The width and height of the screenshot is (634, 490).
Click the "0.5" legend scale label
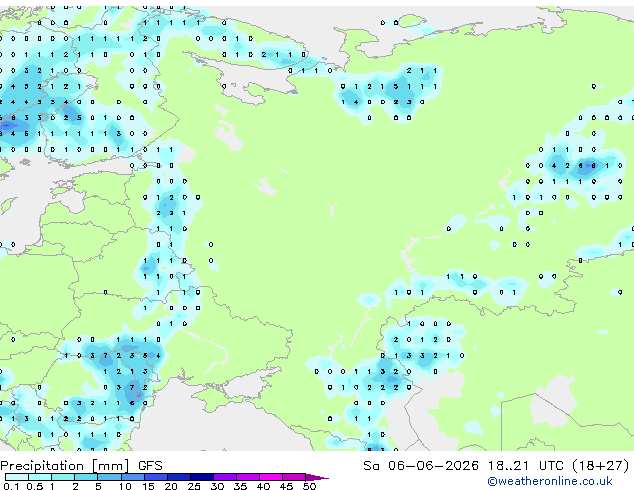(x=35, y=486)
